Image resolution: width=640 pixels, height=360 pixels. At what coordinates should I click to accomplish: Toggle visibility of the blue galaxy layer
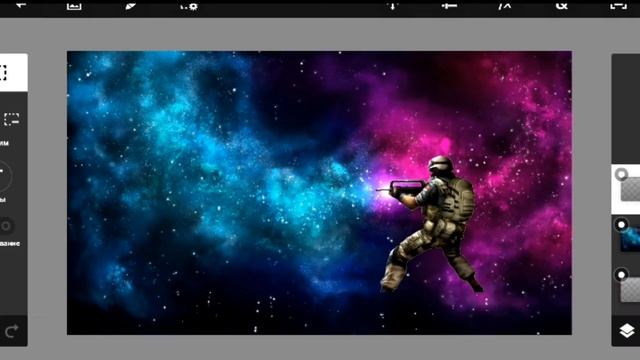pos(621,224)
